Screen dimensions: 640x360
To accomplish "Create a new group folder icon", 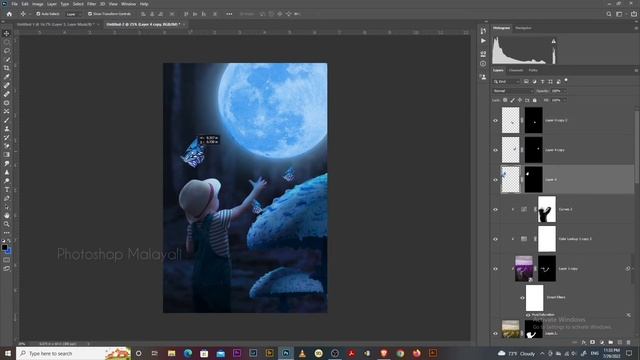I will click(611, 342).
